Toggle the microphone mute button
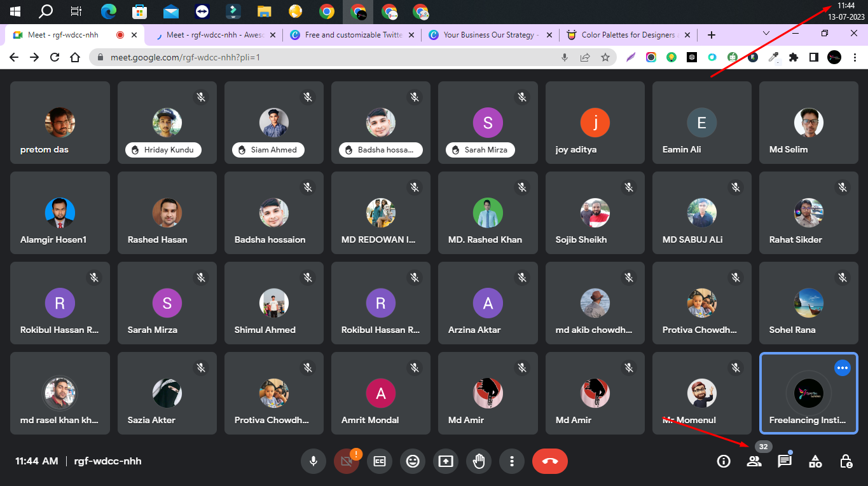 (313, 461)
